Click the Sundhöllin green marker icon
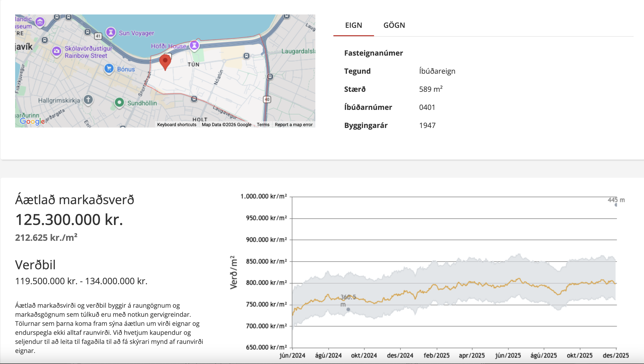The image size is (644, 364). [x=119, y=102]
